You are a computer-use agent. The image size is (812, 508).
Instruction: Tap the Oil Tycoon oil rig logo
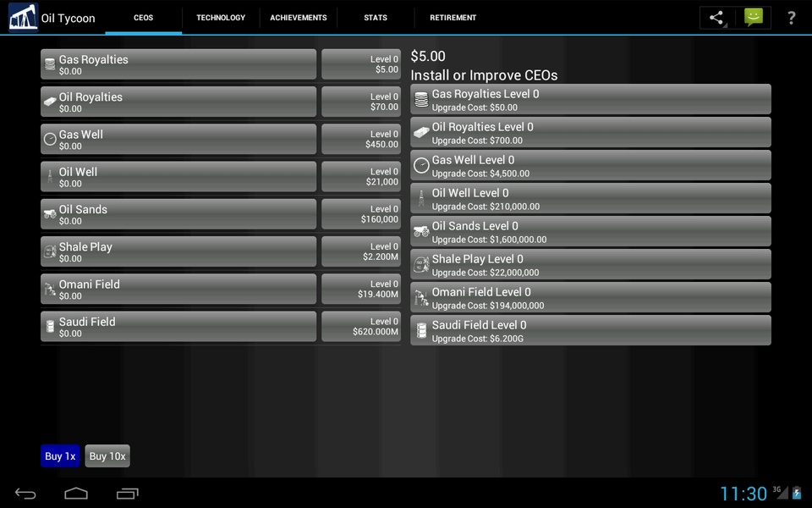point(24,17)
